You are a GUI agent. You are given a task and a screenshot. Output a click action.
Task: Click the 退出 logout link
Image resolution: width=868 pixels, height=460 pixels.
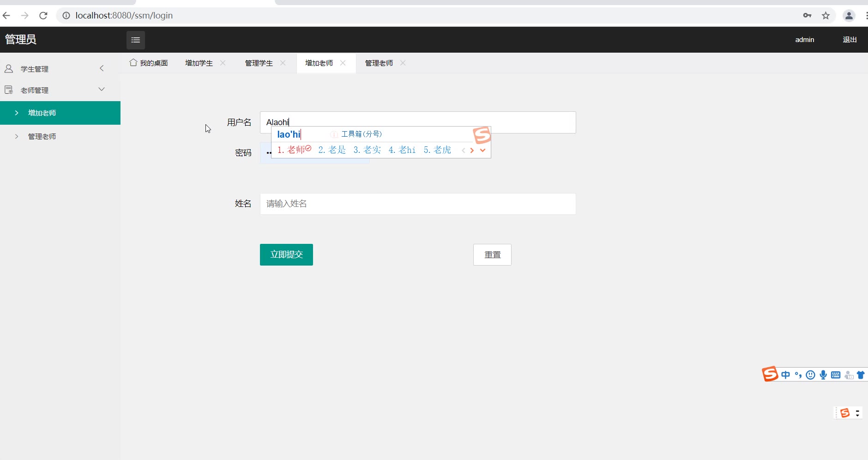pos(850,40)
